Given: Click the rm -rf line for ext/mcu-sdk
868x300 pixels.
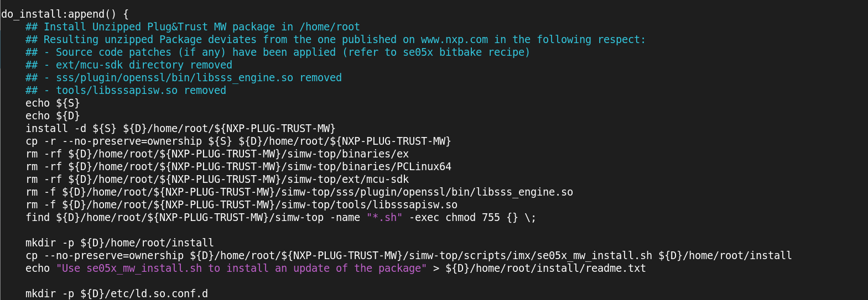Looking at the screenshot, I should point(217,179).
